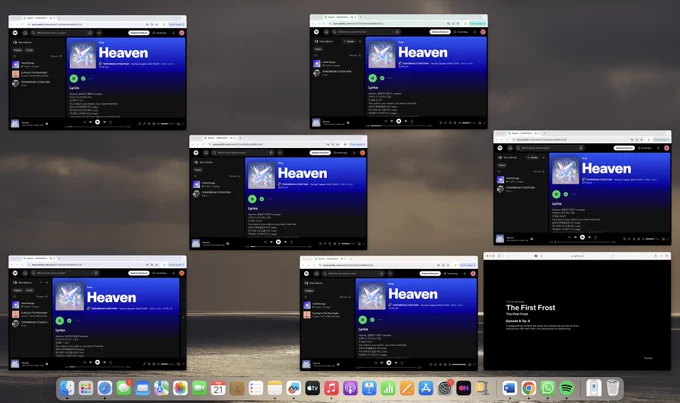Select the center Spotify Heaven window
This screenshot has width=680, height=403.
pyautogui.click(x=278, y=192)
